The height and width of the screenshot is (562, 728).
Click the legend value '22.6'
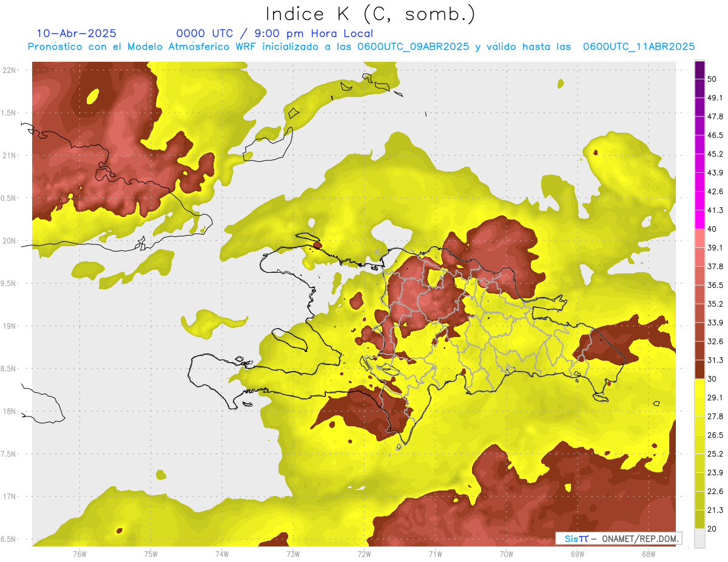(x=715, y=491)
